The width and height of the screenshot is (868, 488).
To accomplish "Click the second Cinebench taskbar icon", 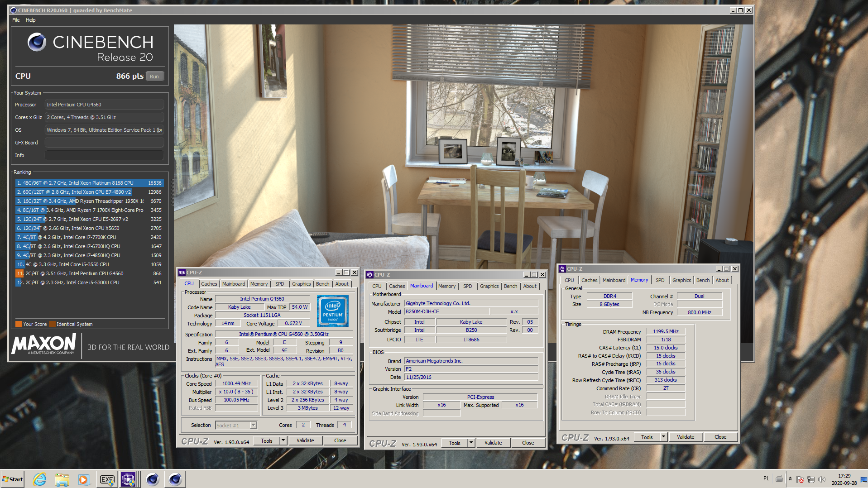I will click(175, 479).
